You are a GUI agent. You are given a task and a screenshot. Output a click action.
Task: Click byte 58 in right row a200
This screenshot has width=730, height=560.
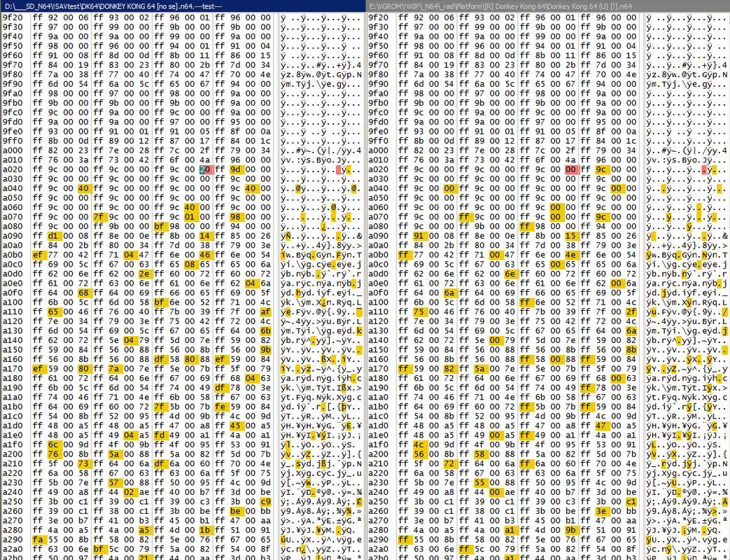(479, 454)
